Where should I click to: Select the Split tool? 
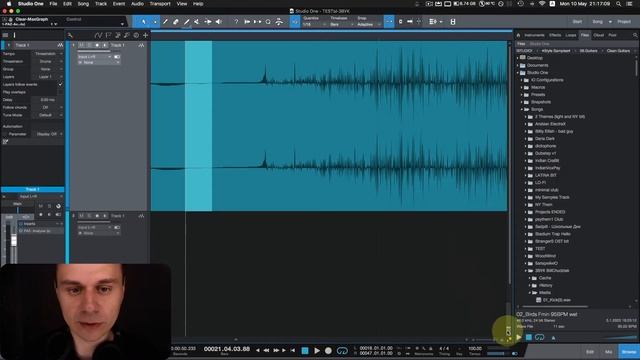click(x=165, y=22)
